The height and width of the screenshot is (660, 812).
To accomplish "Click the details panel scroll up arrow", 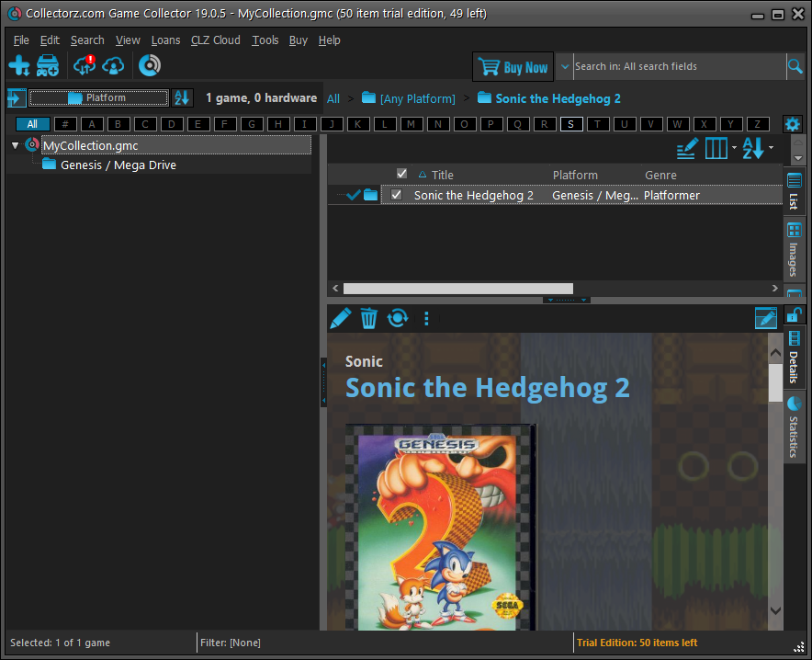I will click(x=775, y=353).
